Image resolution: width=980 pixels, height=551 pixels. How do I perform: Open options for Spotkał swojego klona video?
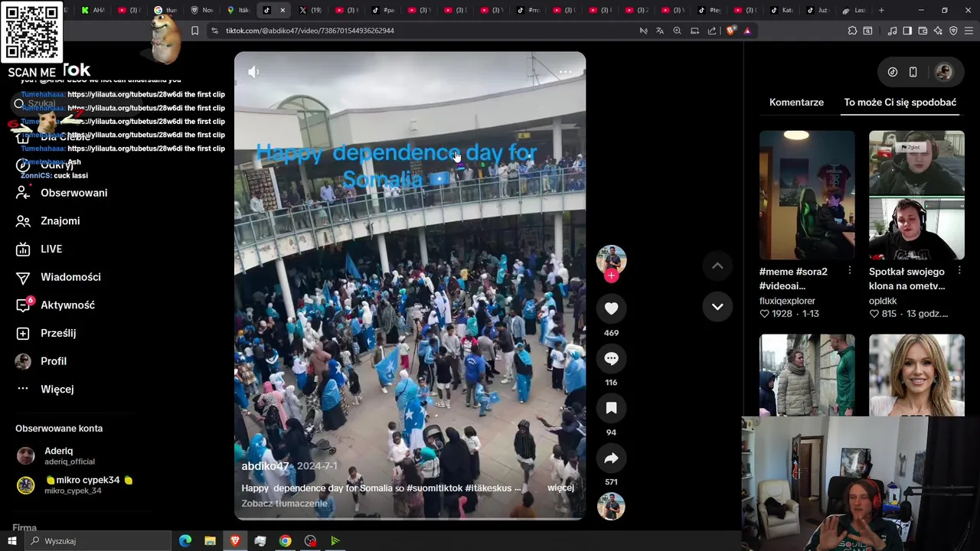(x=959, y=271)
